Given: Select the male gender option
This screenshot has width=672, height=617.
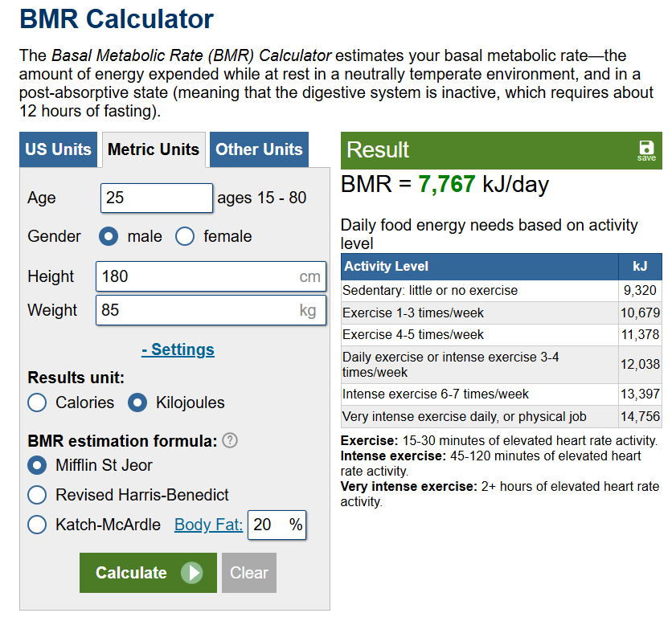Looking at the screenshot, I should point(108,236).
